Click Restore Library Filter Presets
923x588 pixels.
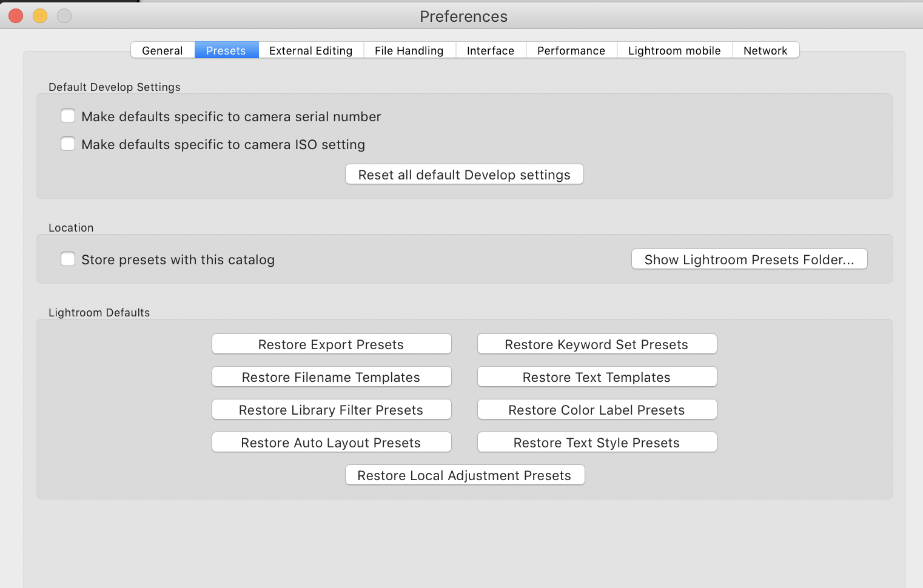pyautogui.click(x=332, y=410)
